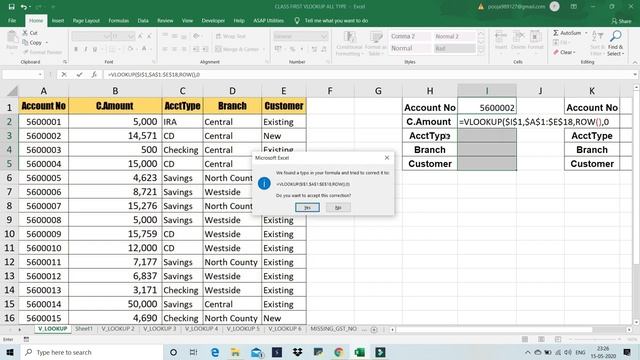Cancel formula entry with the X icon
Viewport: 640px width, 360px height.
pyautogui.click(x=64, y=75)
